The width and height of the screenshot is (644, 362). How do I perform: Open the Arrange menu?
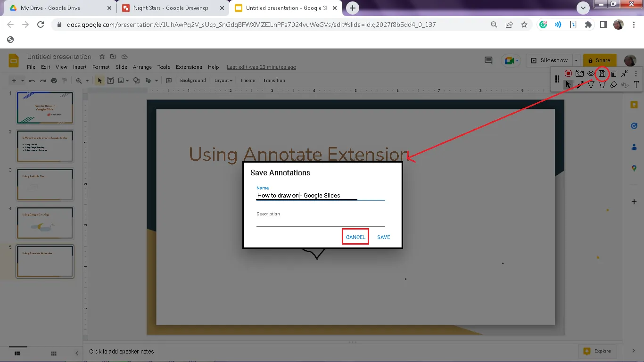pyautogui.click(x=142, y=67)
